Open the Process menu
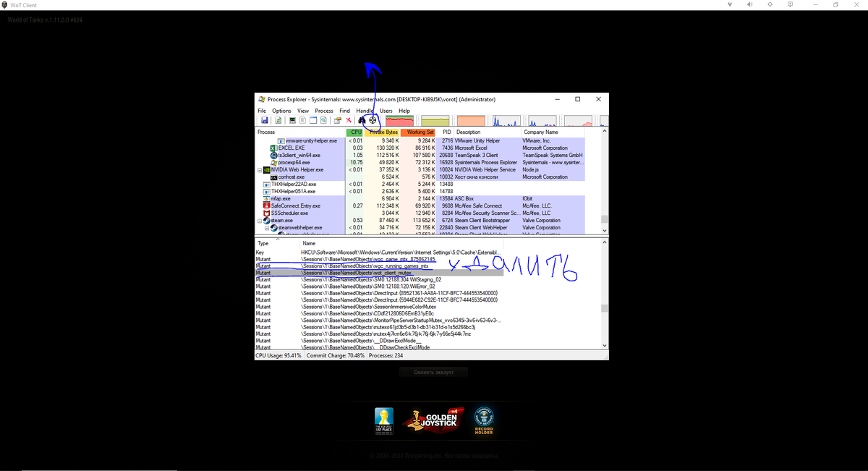Viewport: 868px width, 471px height. tap(324, 111)
